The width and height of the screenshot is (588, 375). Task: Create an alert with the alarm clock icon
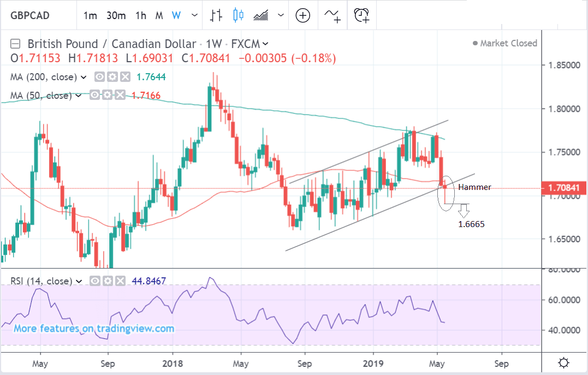[x=361, y=15]
